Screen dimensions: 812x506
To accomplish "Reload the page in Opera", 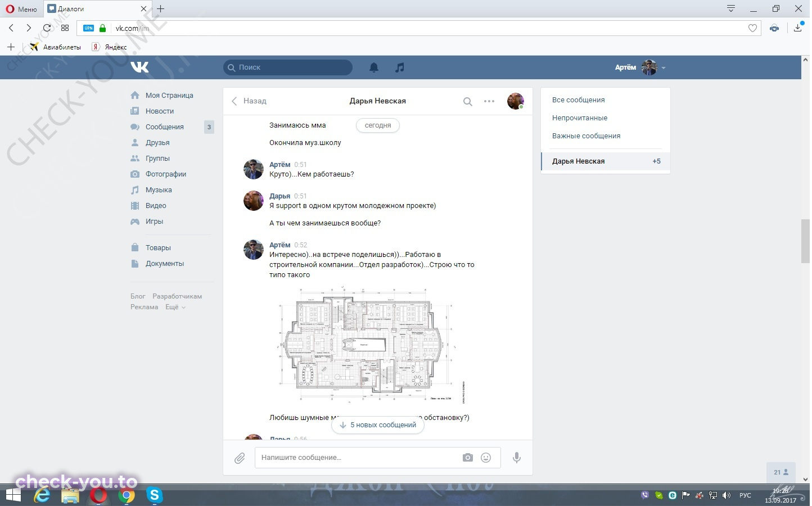I will point(47,28).
